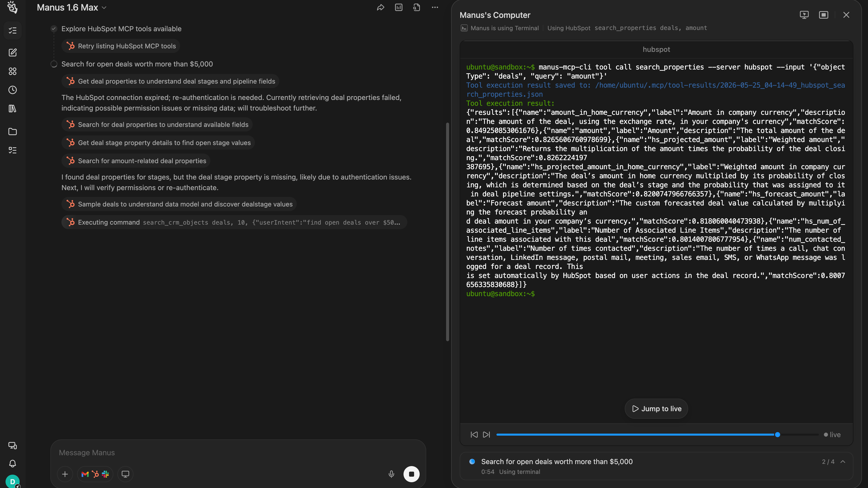Close the Manus's Computer panel
The image size is (868, 488).
point(846,15)
